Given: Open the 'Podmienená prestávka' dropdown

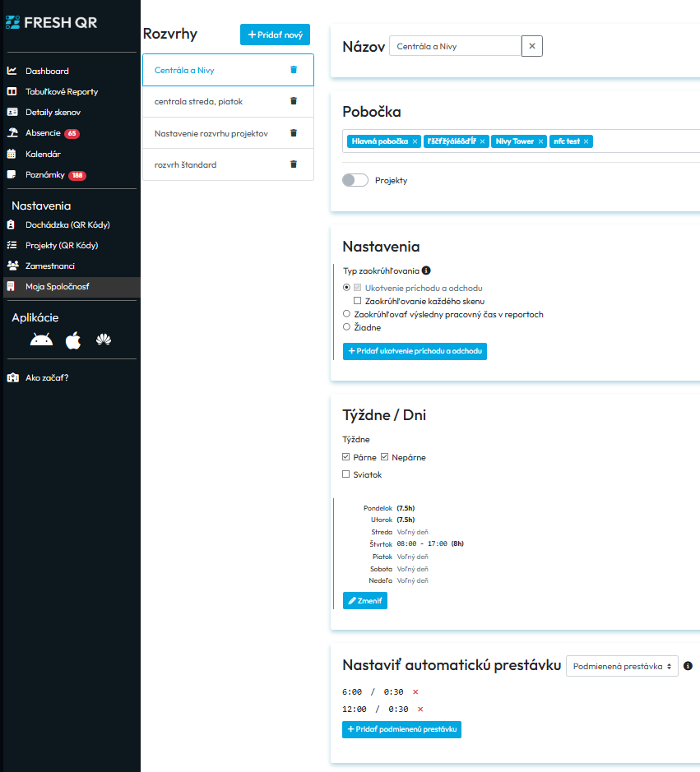Looking at the screenshot, I should [x=622, y=666].
